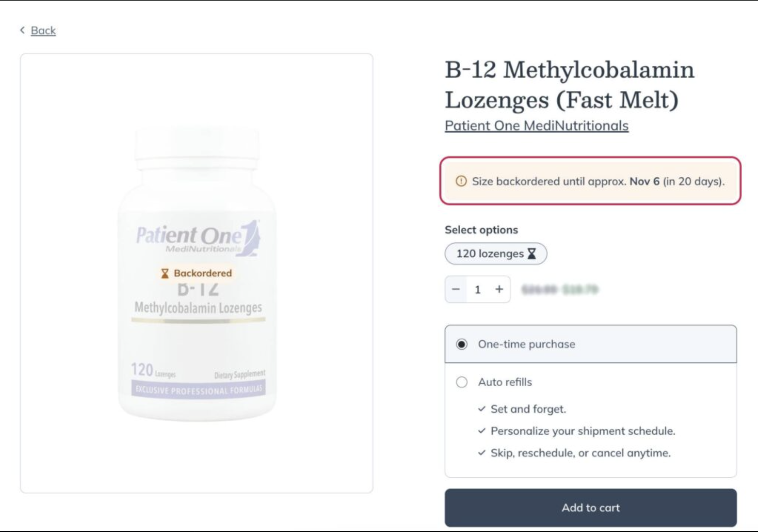Click the hourglass icon on the 120 lozenges chip

tap(532, 254)
